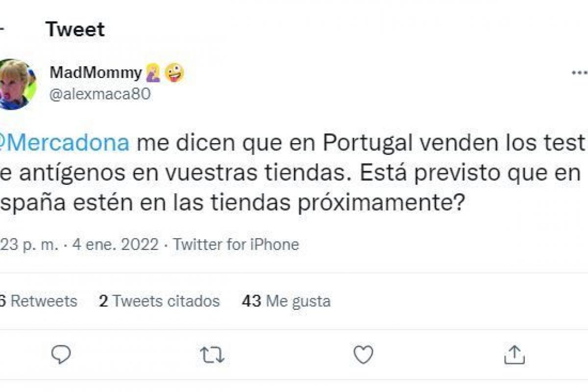Viewport: 588px width, 392px height.
Task: Go back using the arrow beside Tweet
Action: point(2,29)
